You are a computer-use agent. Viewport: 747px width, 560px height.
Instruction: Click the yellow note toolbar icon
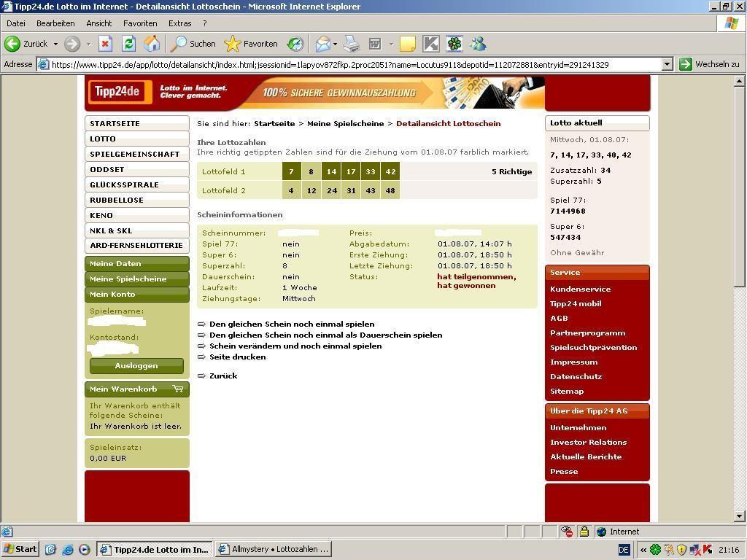[x=407, y=44]
